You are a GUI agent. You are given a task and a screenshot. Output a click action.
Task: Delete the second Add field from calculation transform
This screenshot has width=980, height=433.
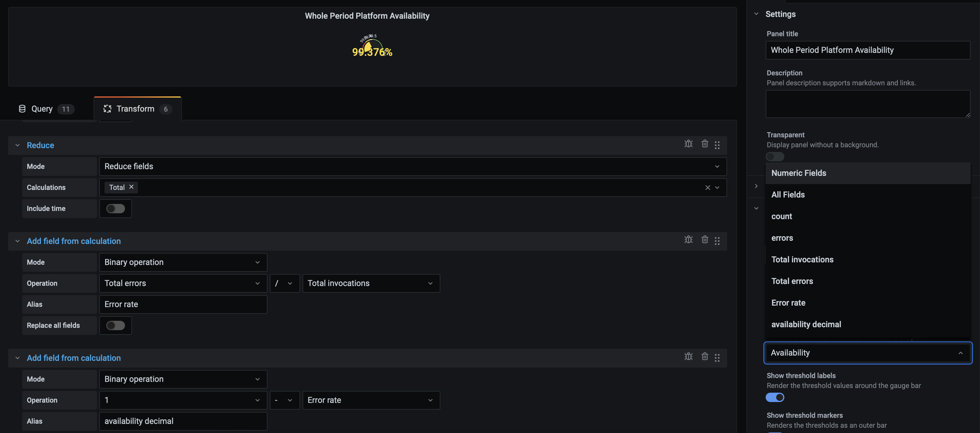click(x=705, y=356)
